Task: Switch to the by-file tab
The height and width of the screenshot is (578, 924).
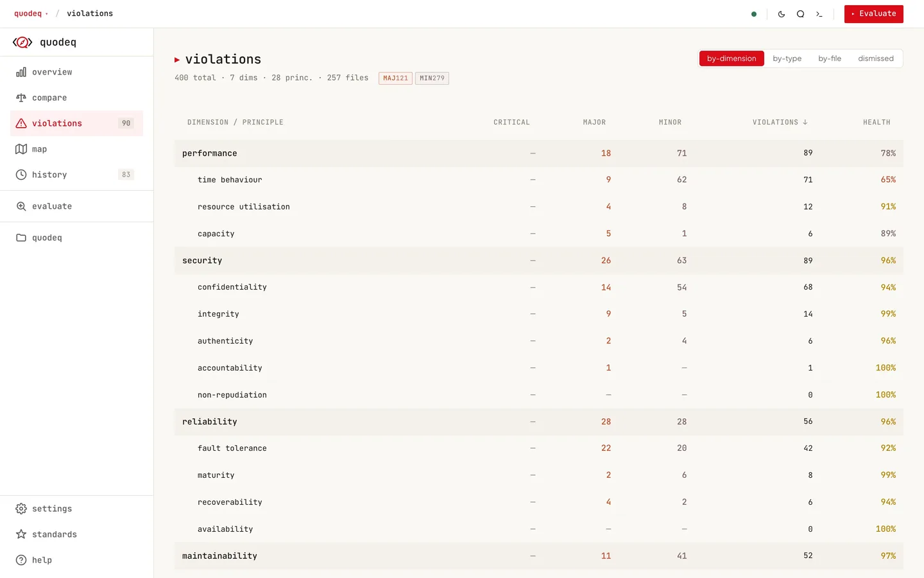Action: tap(830, 58)
